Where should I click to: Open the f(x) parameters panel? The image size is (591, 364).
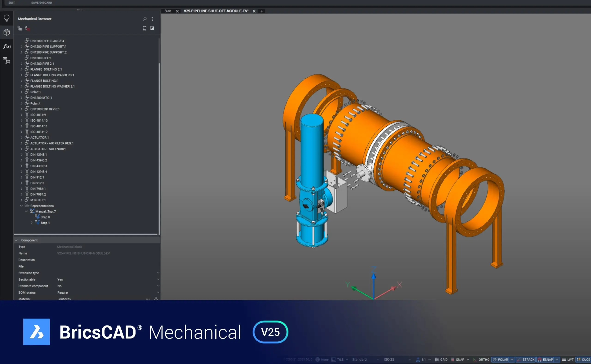coord(7,46)
